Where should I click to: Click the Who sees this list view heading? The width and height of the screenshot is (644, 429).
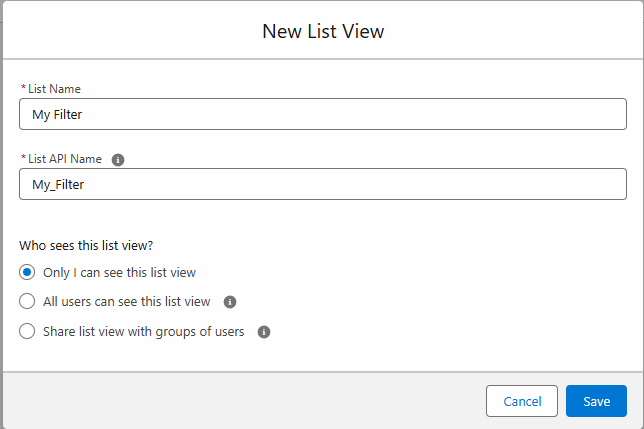84,245
